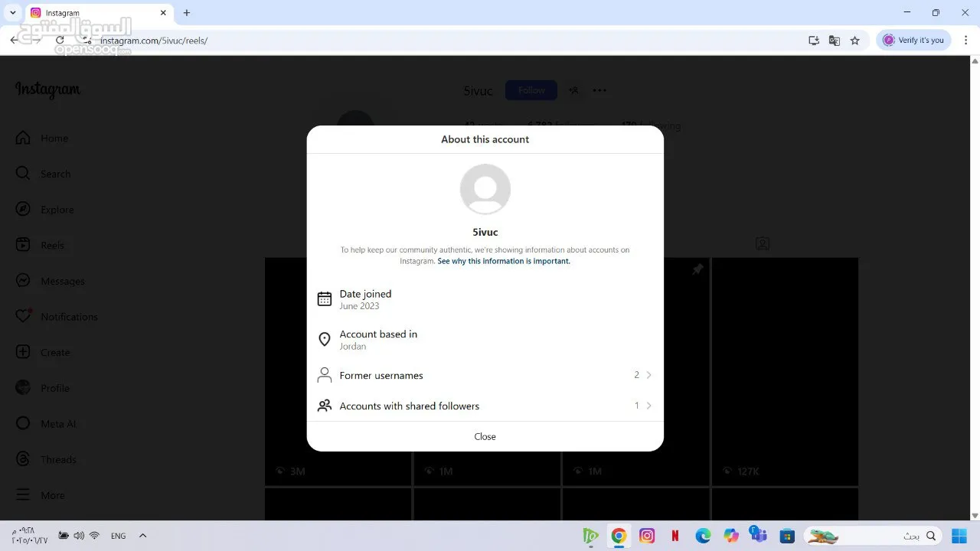Click the person icon beside Former usernames

click(325, 375)
